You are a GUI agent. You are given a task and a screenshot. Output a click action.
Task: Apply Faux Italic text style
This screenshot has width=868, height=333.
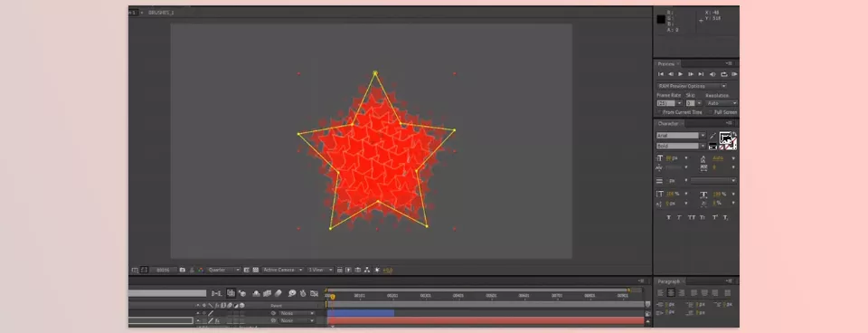[679, 217]
